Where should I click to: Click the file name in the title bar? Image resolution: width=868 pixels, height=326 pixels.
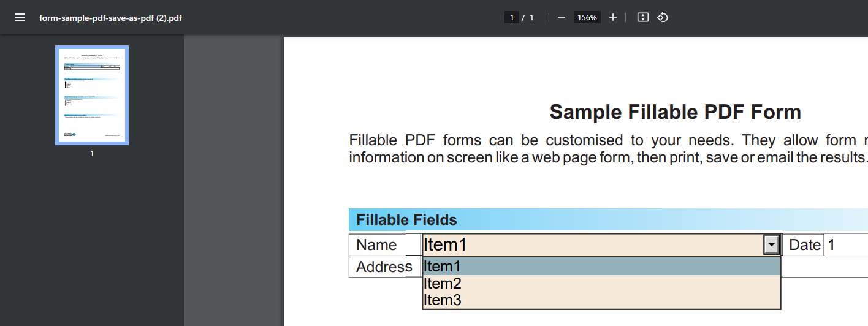point(110,18)
